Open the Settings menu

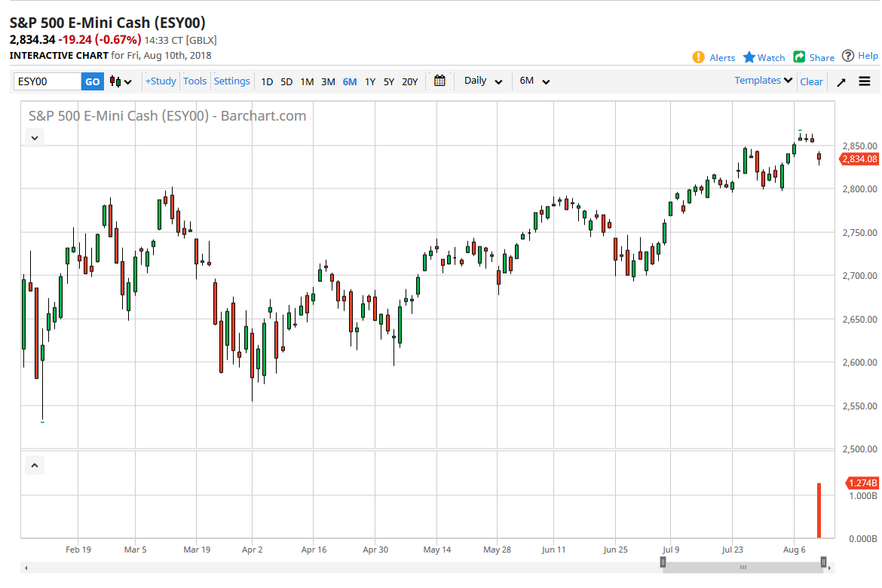point(232,81)
